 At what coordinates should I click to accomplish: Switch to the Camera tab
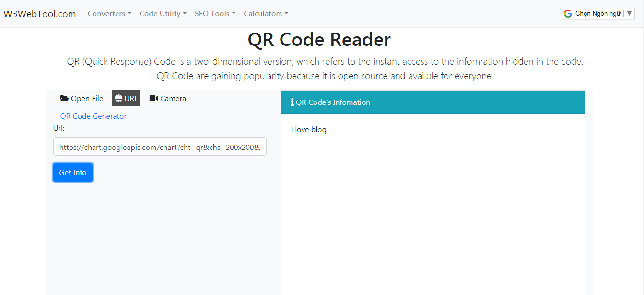pyautogui.click(x=167, y=98)
